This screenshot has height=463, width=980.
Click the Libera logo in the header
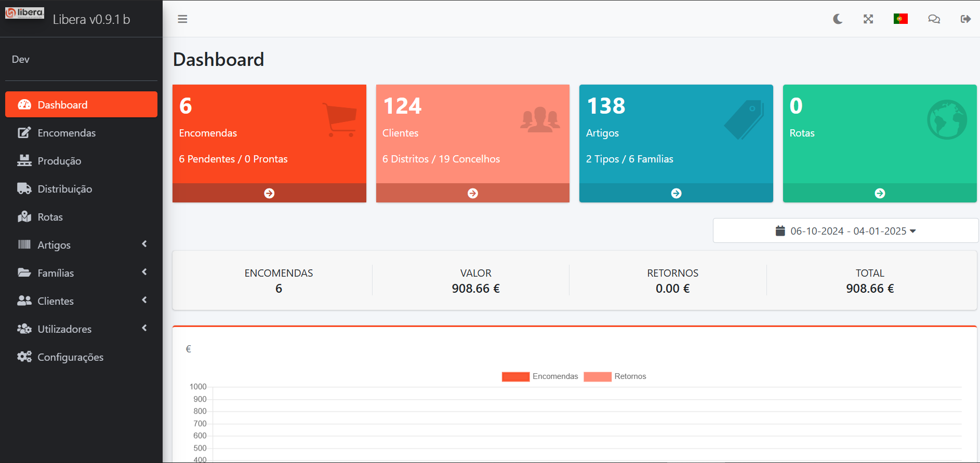coord(25,13)
